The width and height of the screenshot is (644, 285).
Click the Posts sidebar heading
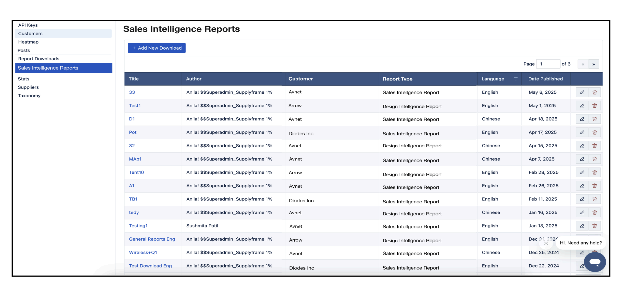(24, 50)
